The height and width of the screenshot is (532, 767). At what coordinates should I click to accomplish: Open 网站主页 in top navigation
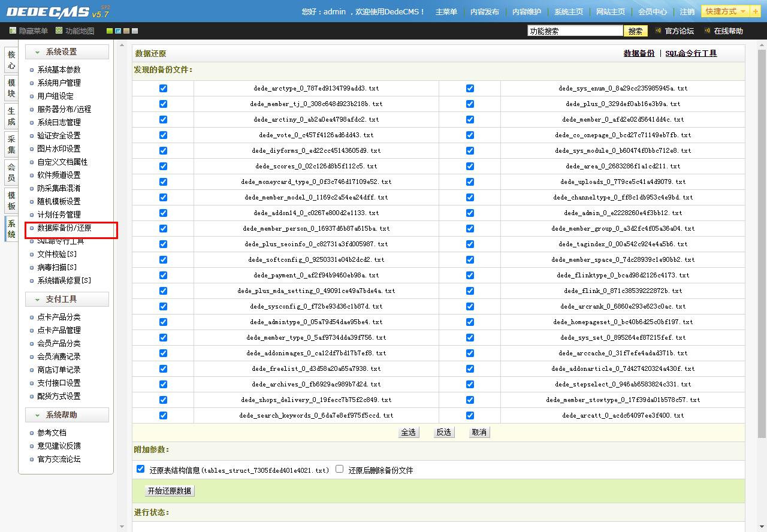[610, 12]
